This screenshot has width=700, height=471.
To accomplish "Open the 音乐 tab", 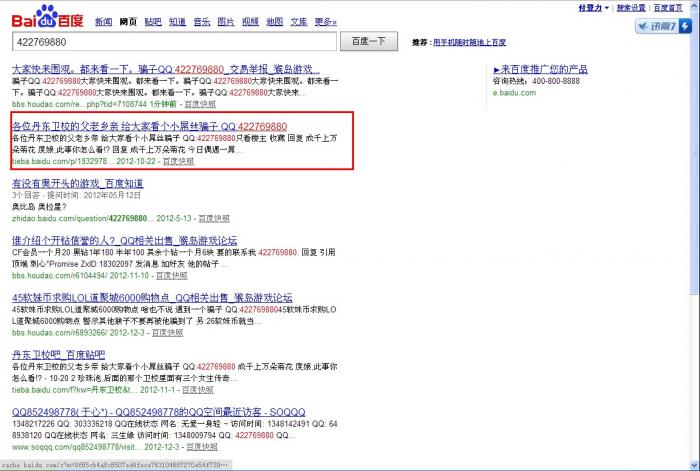I will [x=202, y=22].
